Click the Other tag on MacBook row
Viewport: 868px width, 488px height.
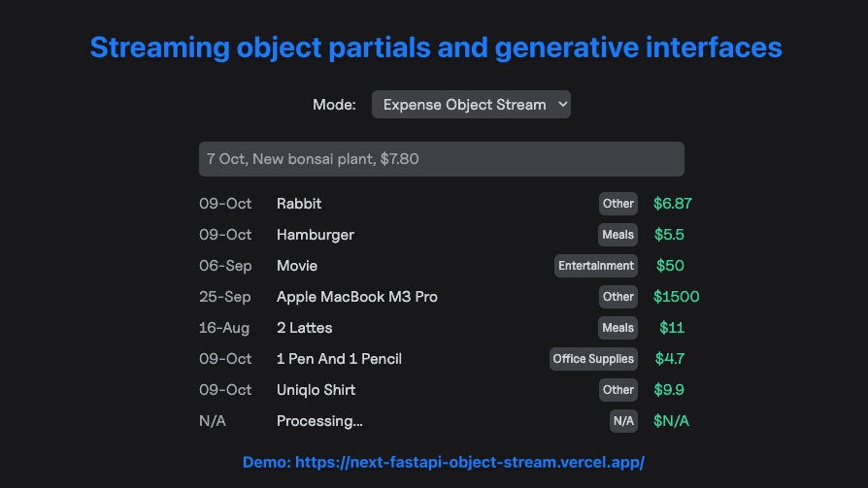point(618,297)
